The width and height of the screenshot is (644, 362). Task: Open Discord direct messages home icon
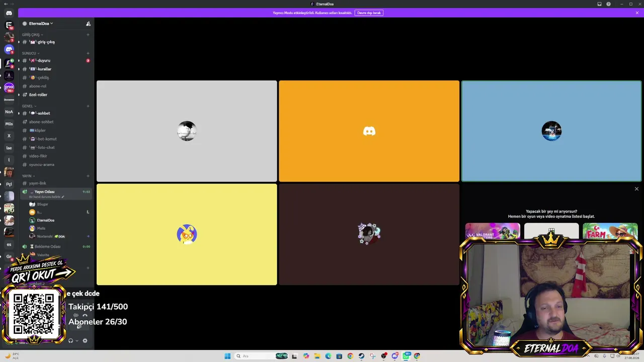coord(9,13)
